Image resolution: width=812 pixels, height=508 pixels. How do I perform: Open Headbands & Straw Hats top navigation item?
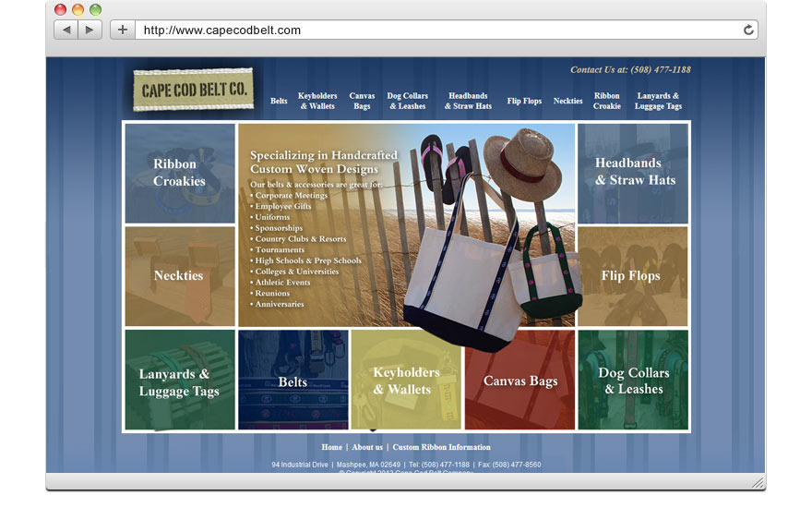coord(468,101)
